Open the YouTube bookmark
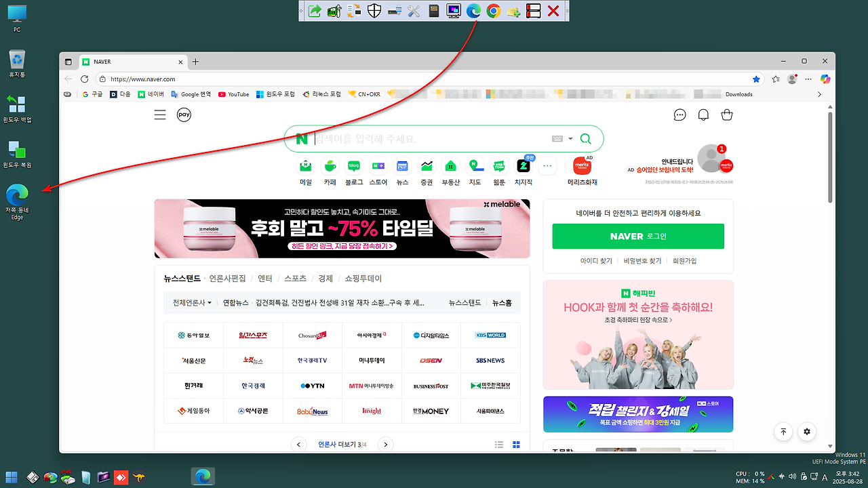Viewport: 868px width, 488px height. [233, 94]
